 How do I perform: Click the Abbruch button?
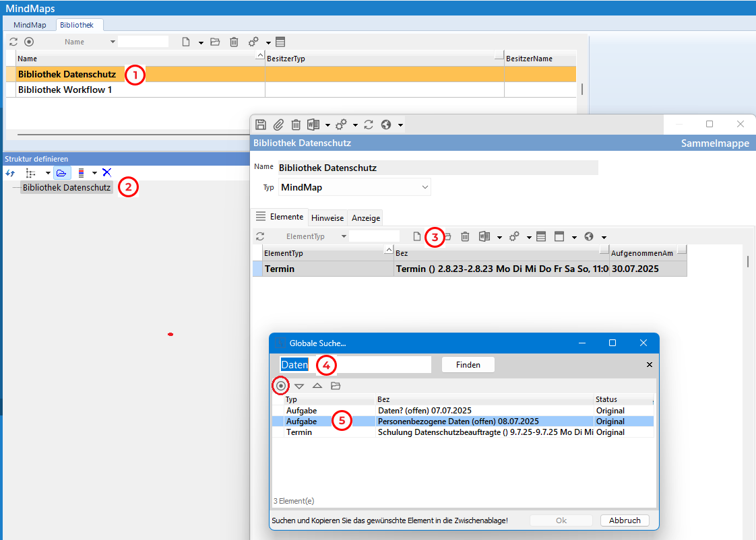(624, 520)
